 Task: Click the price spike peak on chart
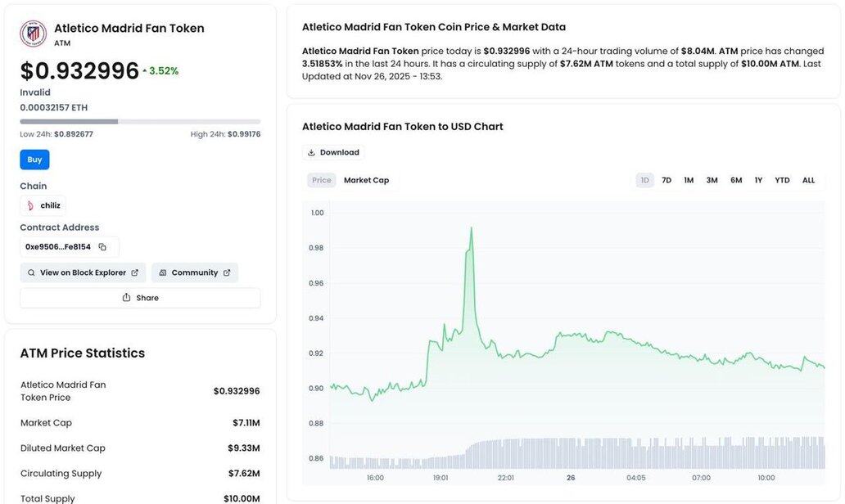point(472,229)
